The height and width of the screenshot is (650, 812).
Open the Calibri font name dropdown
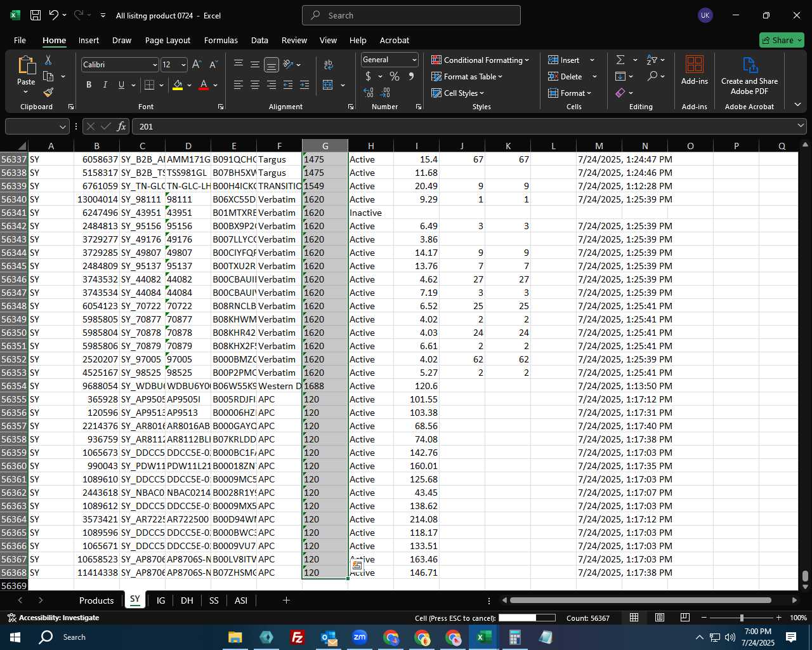pyautogui.click(x=155, y=65)
